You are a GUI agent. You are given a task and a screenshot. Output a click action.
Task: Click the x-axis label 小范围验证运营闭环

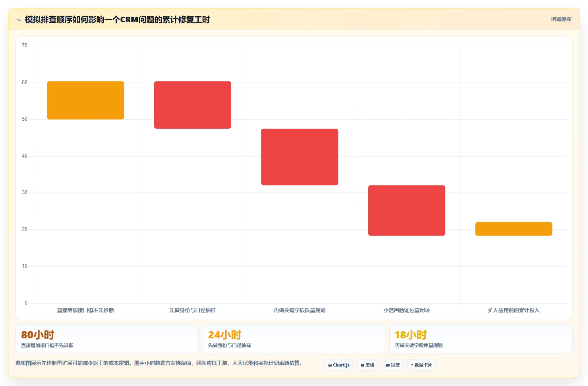click(x=406, y=310)
